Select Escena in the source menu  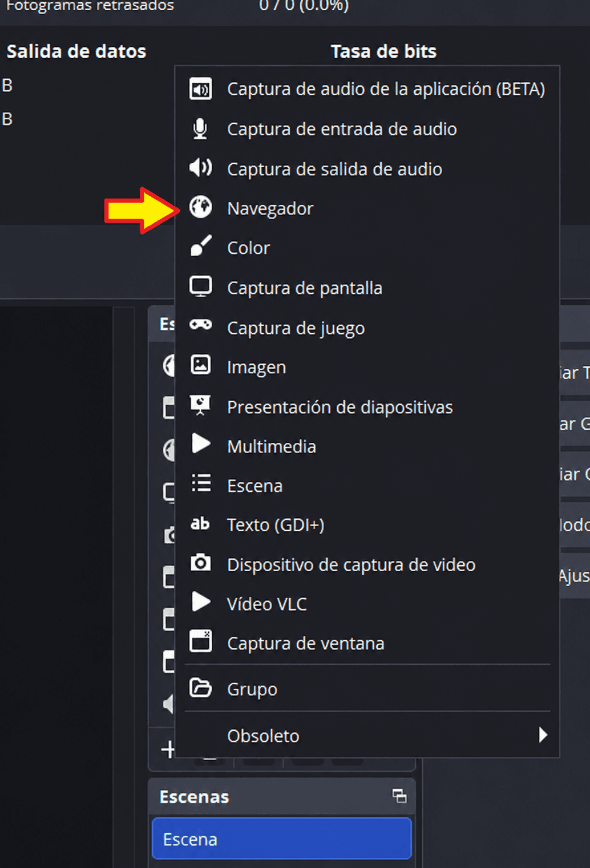tap(367, 486)
